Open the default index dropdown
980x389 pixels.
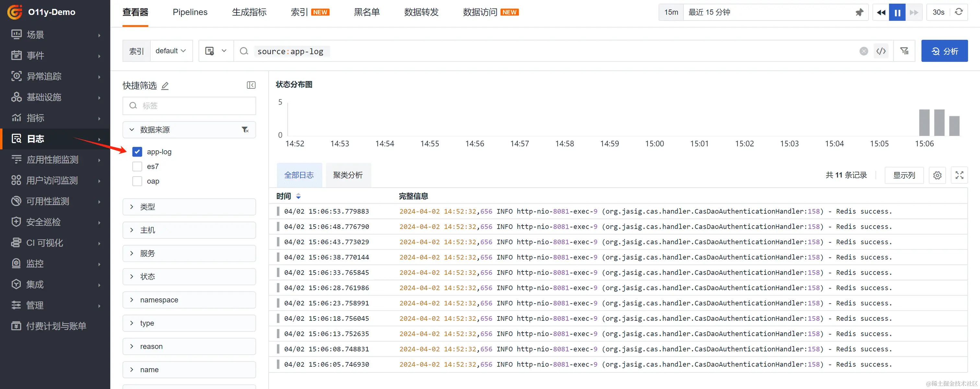171,51
